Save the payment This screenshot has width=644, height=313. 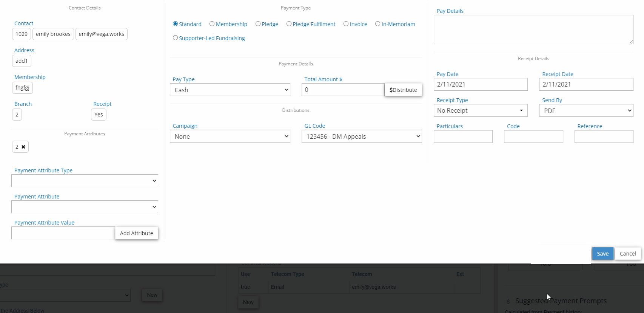click(x=602, y=254)
